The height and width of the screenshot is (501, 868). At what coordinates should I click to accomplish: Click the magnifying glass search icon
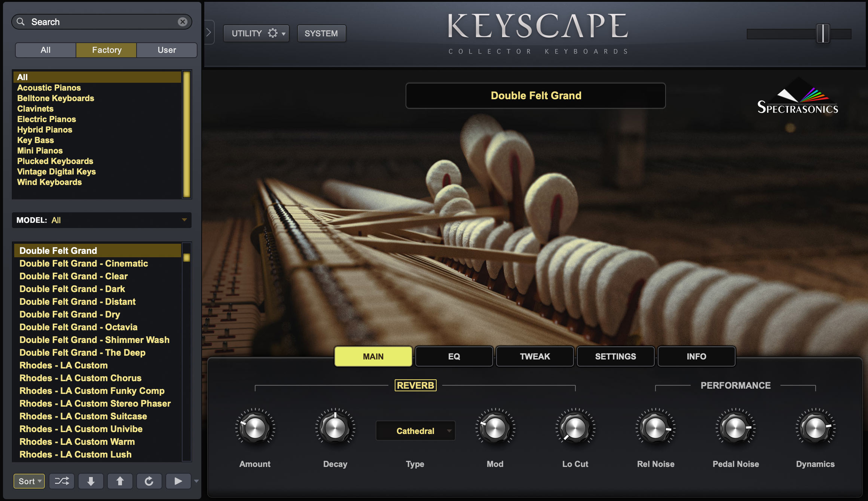(x=21, y=21)
